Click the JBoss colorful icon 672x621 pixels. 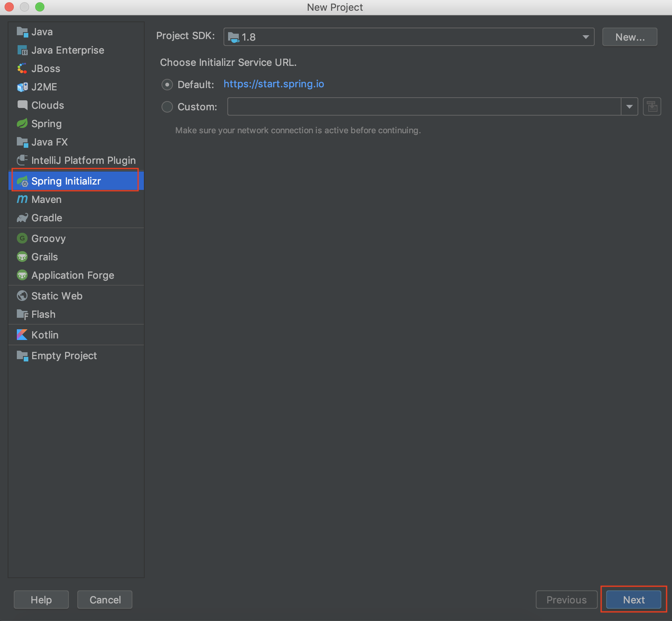coord(22,69)
